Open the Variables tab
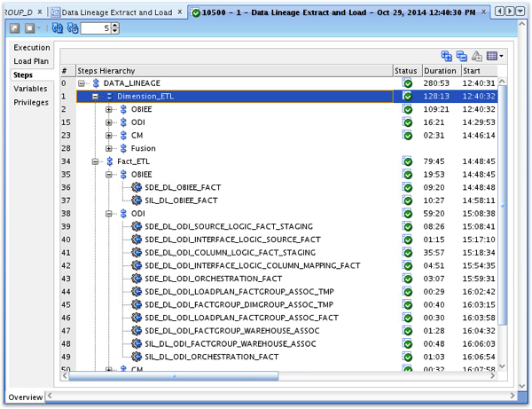Viewport: 532px width, 409px height. tap(30, 89)
